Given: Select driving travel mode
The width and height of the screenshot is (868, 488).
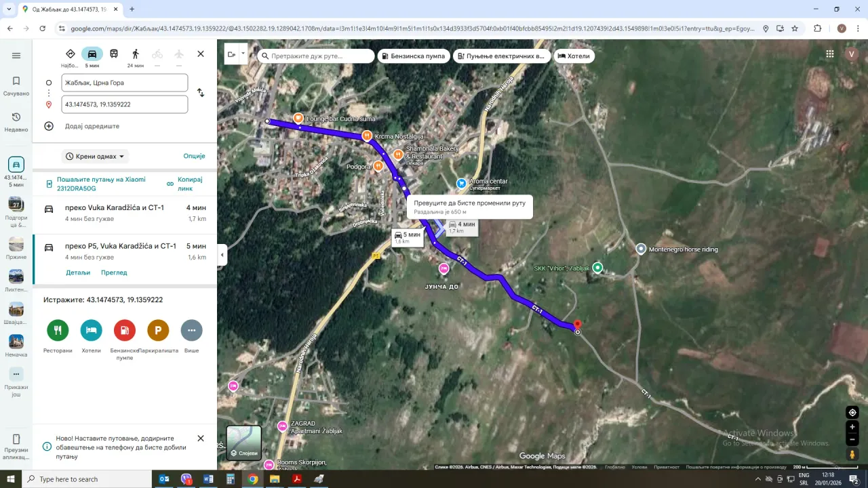Looking at the screenshot, I should [92, 54].
